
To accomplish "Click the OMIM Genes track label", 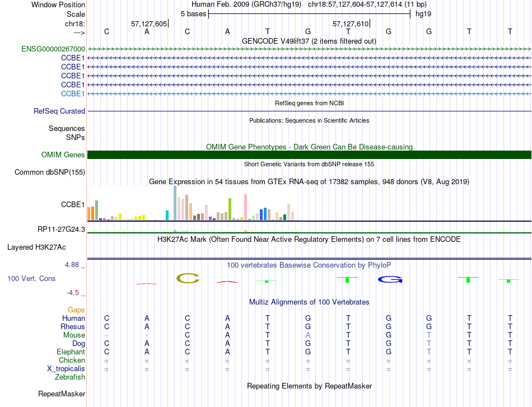I will [63, 155].
